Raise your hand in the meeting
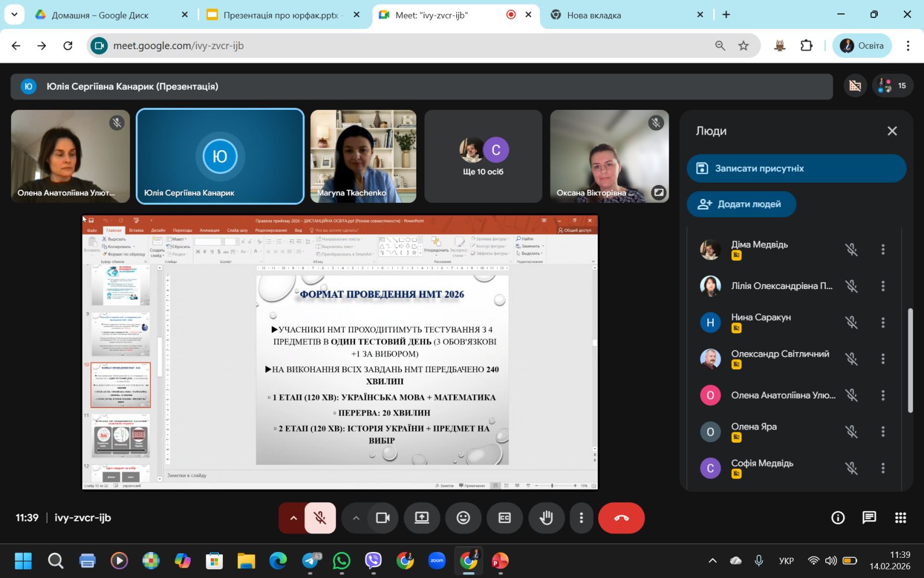Viewport: 924px width, 578px height. [x=546, y=518]
